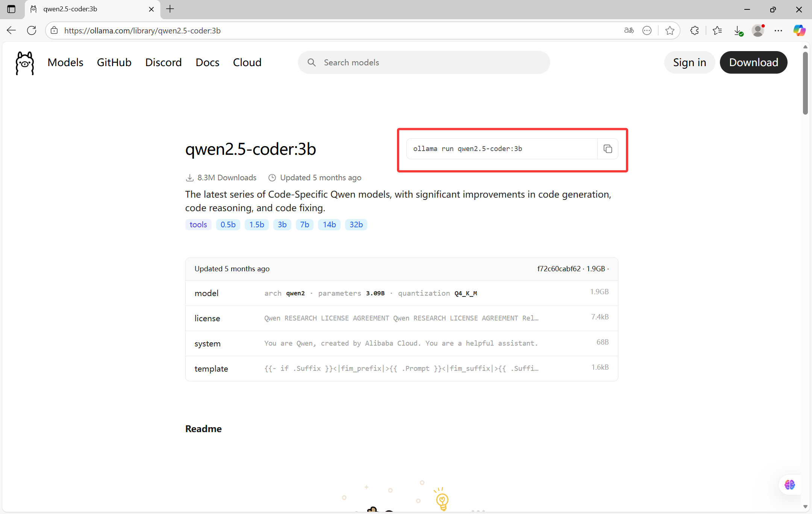This screenshot has width=812, height=514.
Task: Select the 3b model size tag
Action: (x=282, y=225)
